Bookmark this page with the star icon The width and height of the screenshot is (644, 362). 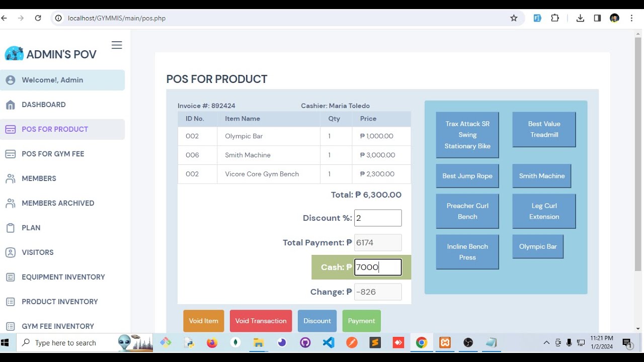514,18
